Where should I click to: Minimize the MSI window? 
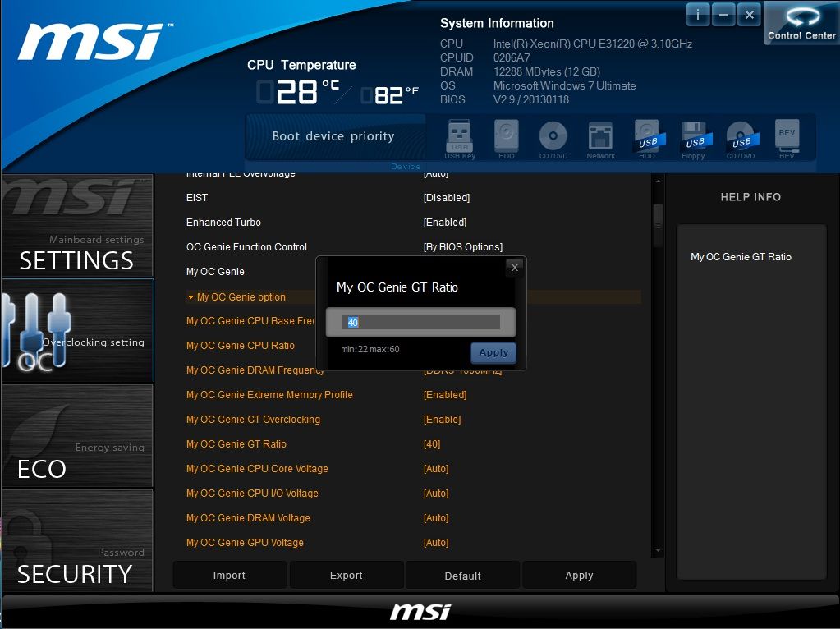(x=723, y=15)
